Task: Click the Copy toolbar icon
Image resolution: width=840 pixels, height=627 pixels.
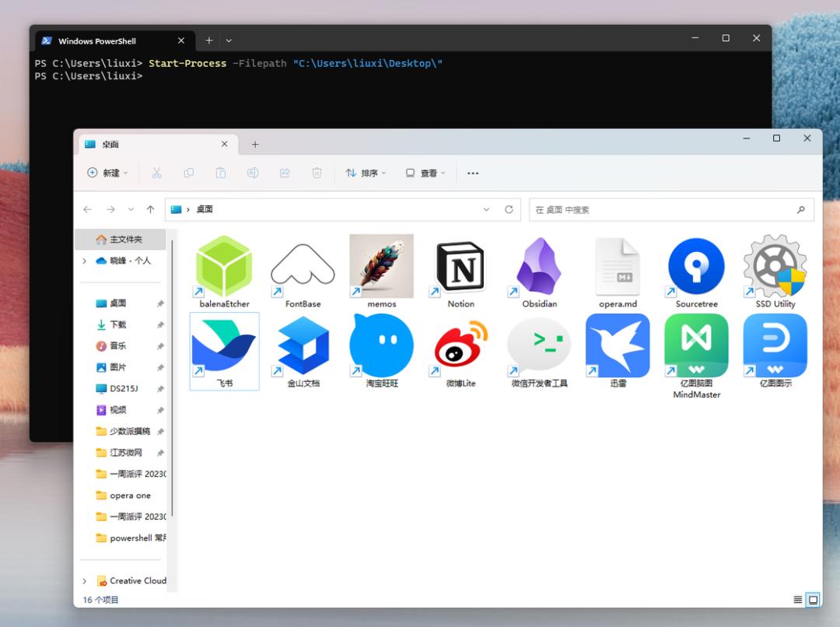Action: coord(188,173)
